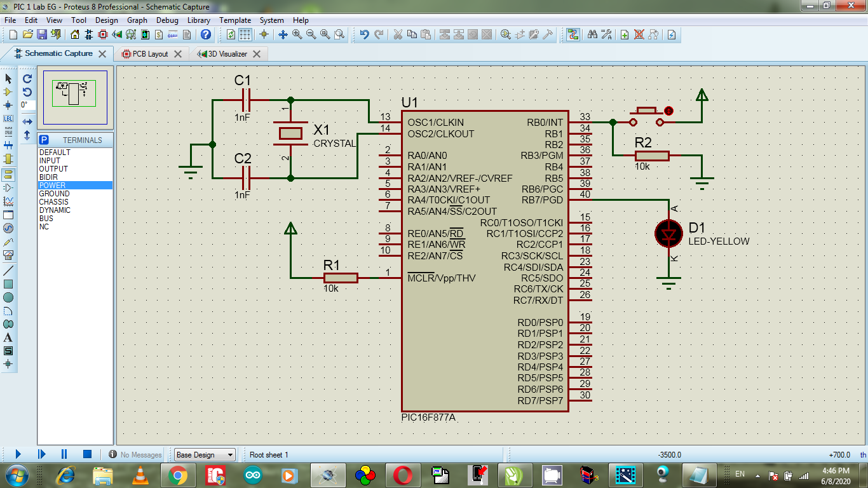This screenshot has height=488, width=868.
Task: Click the No Messages status indicator
Action: pyautogui.click(x=135, y=454)
